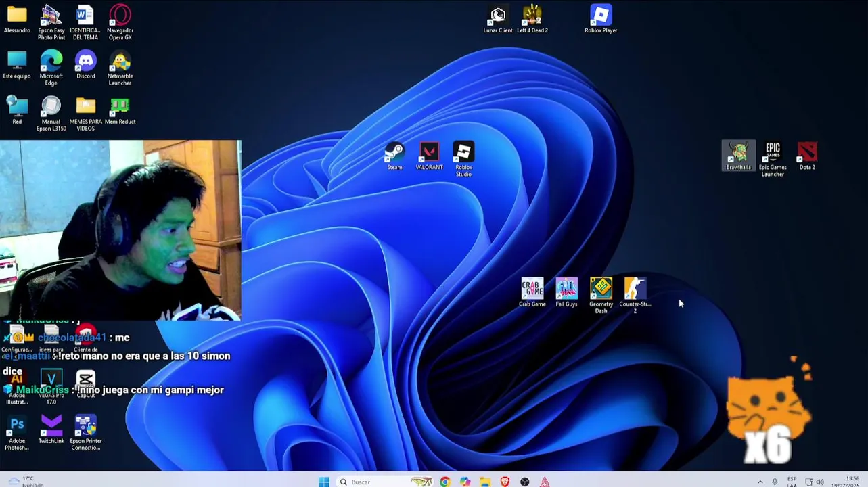Open Google Chrome from the taskbar
Image resolution: width=868 pixels, height=487 pixels.
(444, 482)
